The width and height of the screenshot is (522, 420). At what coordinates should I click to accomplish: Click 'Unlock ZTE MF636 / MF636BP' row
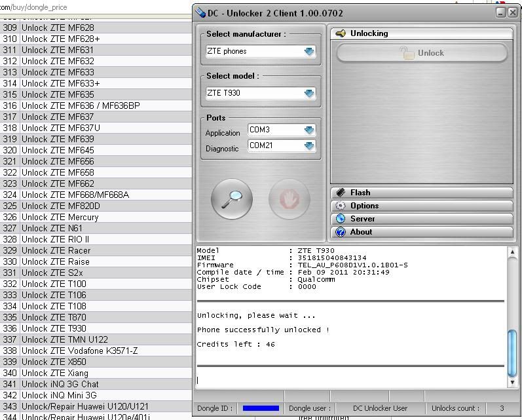pos(96,105)
